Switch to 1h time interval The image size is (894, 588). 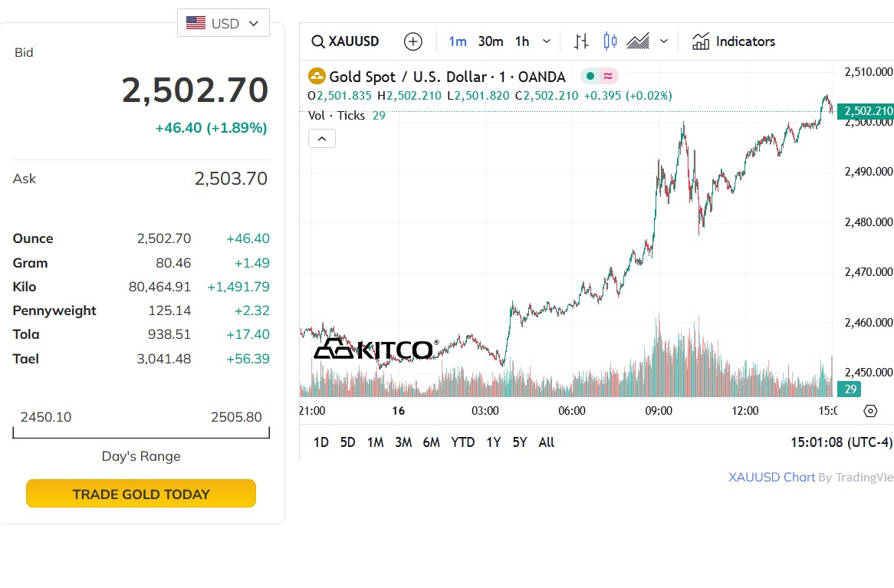(x=522, y=41)
